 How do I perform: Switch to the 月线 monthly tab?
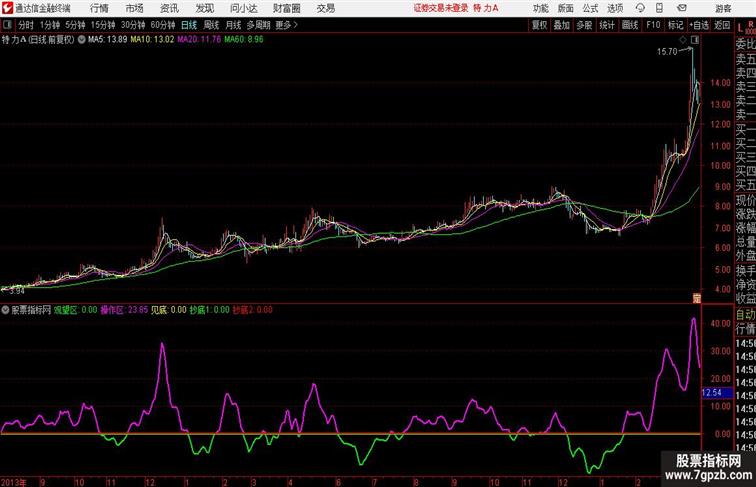[233, 25]
